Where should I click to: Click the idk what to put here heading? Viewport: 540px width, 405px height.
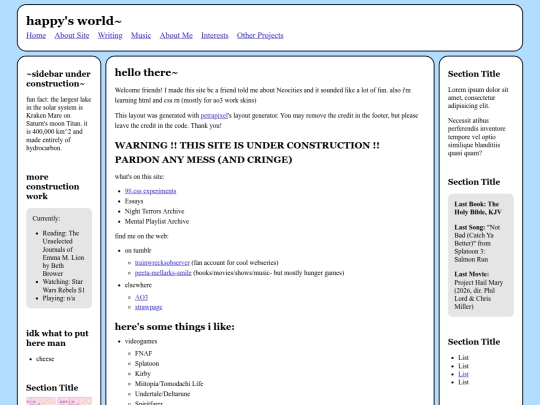tap(57, 338)
